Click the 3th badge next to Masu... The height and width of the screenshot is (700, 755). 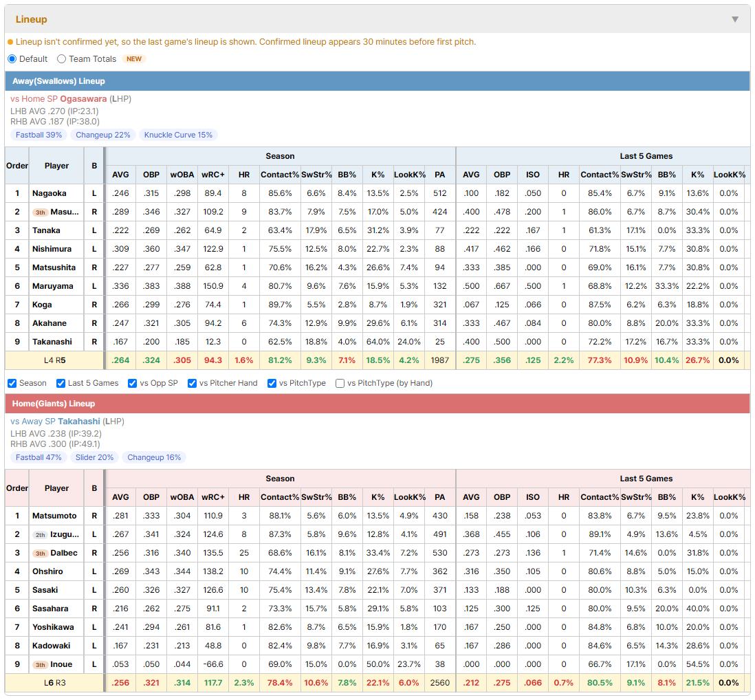[x=41, y=212]
